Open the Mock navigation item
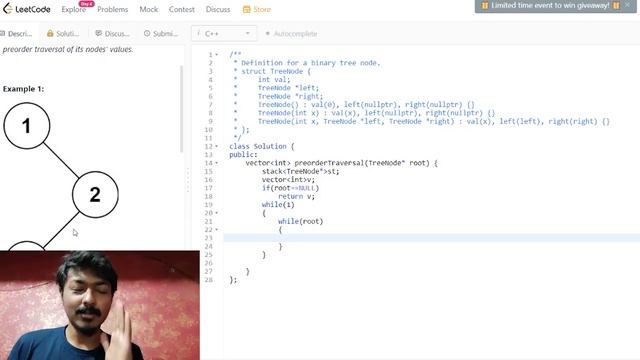The width and height of the screenshot is (640, 360). click(x=149, y=9)
